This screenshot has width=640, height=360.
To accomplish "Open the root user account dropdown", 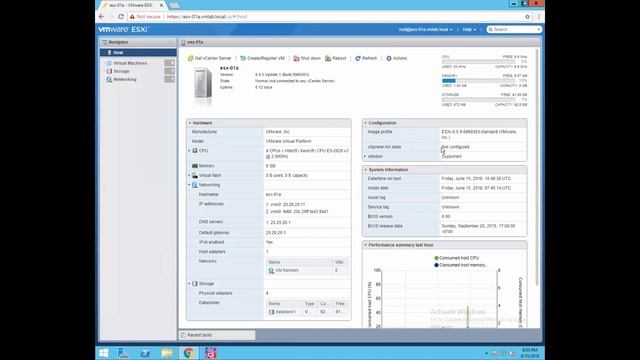I will tap(426, 29).
